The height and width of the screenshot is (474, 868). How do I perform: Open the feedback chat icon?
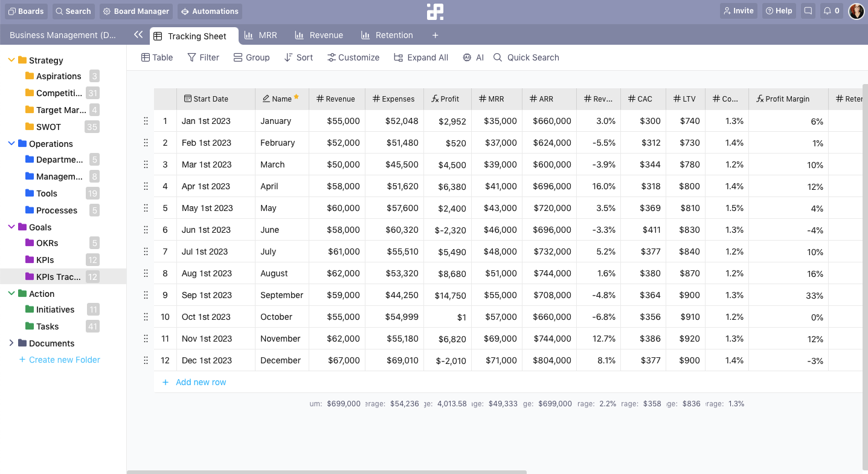pos(808,10)
